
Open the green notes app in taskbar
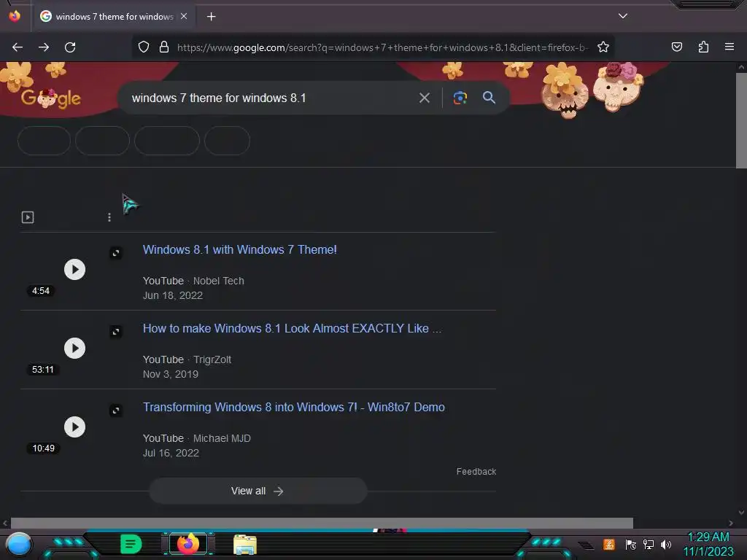click(131, 544)
